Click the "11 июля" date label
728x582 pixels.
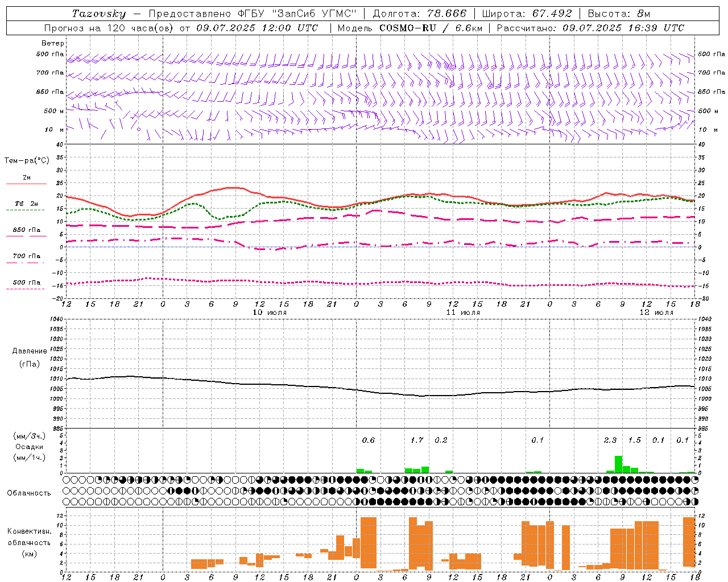(463, 313)
